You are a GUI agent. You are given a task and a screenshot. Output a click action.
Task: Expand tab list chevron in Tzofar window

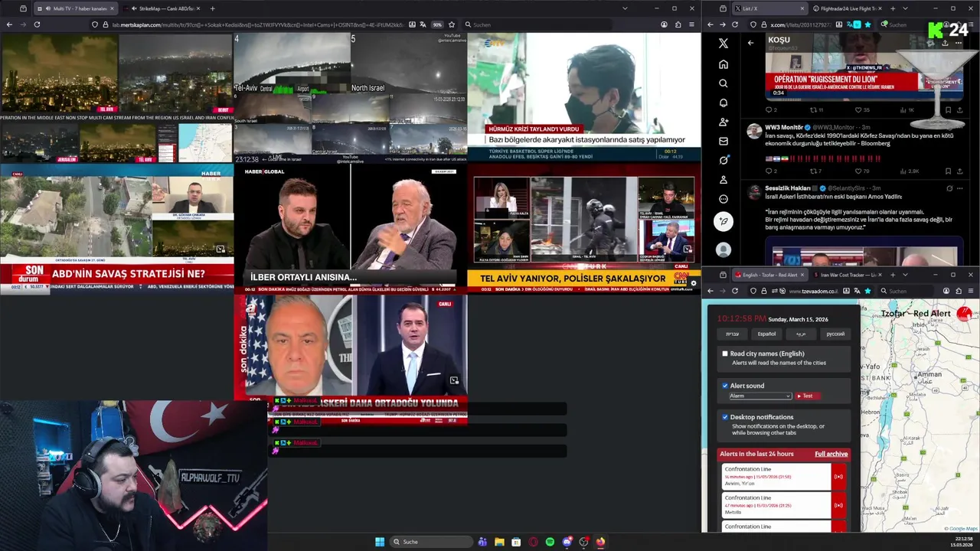pos(905,275)
